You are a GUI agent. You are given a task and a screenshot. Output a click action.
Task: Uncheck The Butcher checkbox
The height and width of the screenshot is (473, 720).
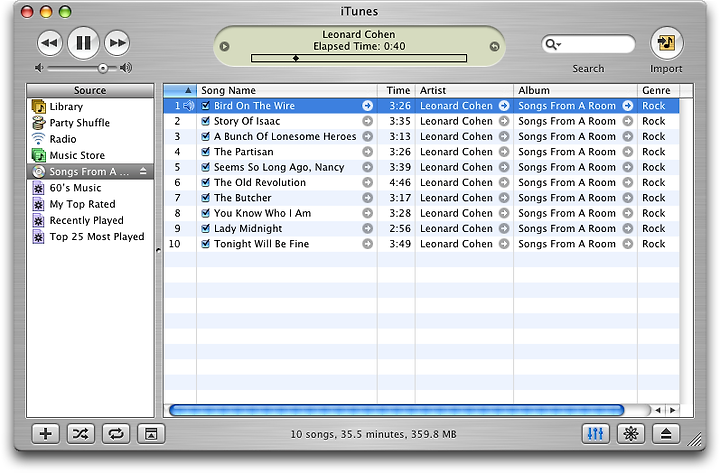[205, 197]
